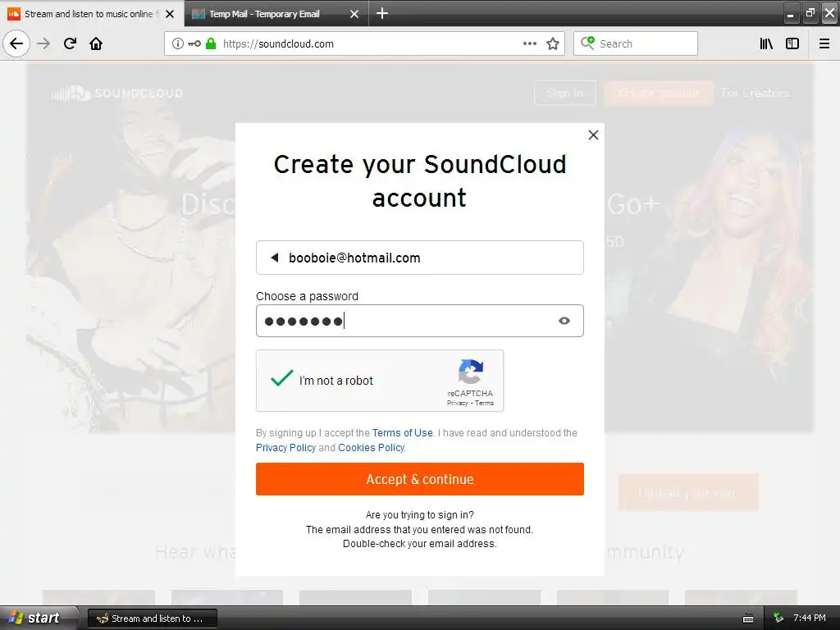Click the keyboard tray icon

tap(748, 619)
